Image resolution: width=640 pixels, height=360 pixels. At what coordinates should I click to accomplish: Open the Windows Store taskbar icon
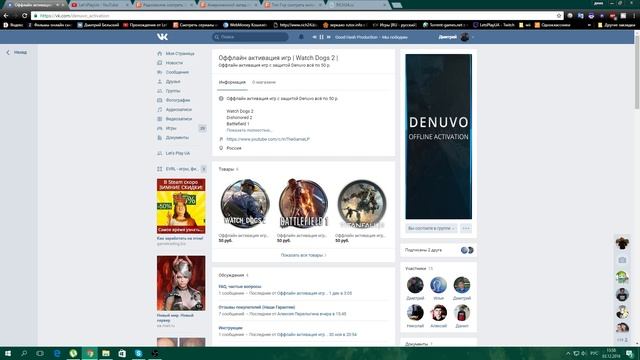[x=122, y=353]
